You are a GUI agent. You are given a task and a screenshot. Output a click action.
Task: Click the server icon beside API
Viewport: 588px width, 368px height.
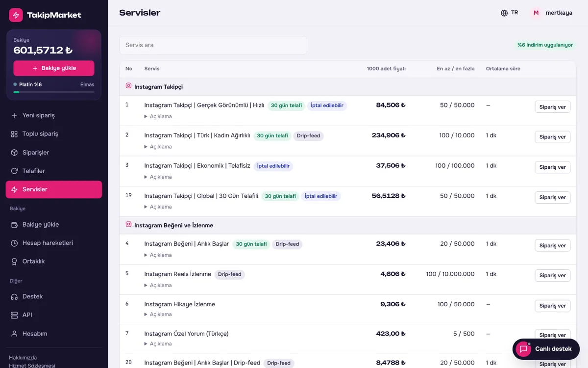click(14, 315)
